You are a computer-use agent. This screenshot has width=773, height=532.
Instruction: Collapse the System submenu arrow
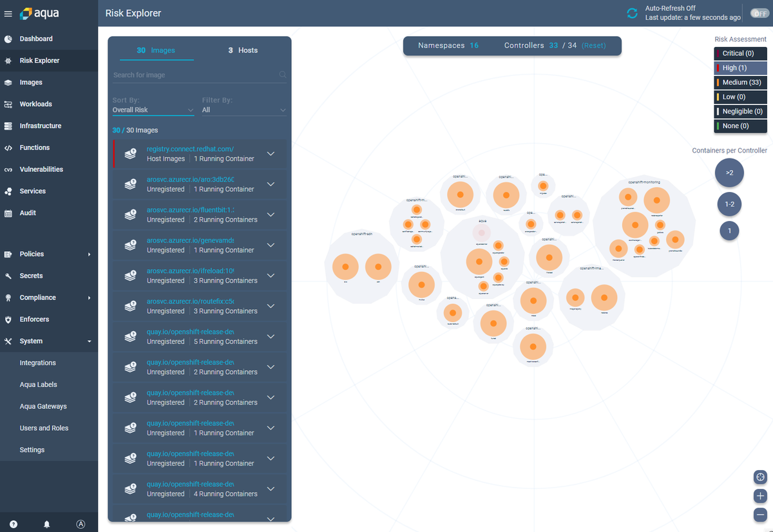tap(89, 341)
